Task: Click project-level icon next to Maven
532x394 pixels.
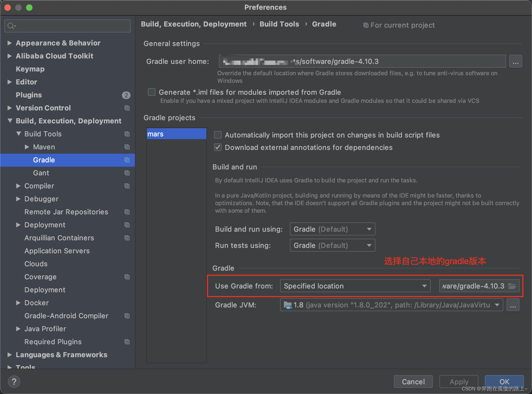Action: coord(127,147)
